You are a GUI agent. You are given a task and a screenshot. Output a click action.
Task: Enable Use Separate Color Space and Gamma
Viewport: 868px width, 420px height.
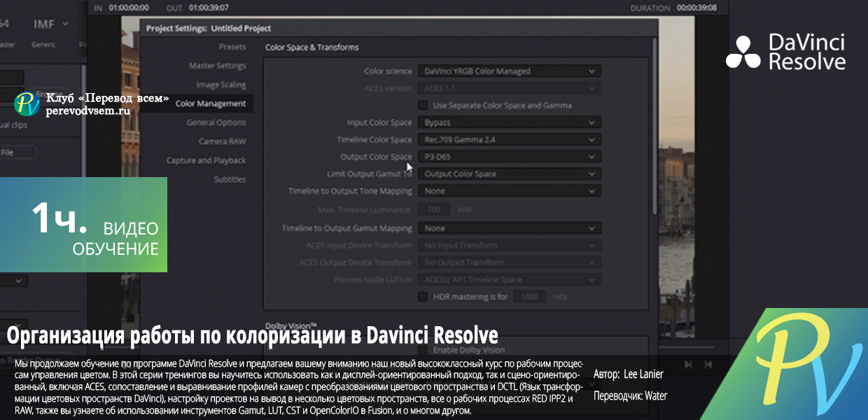tap(423, 106)
